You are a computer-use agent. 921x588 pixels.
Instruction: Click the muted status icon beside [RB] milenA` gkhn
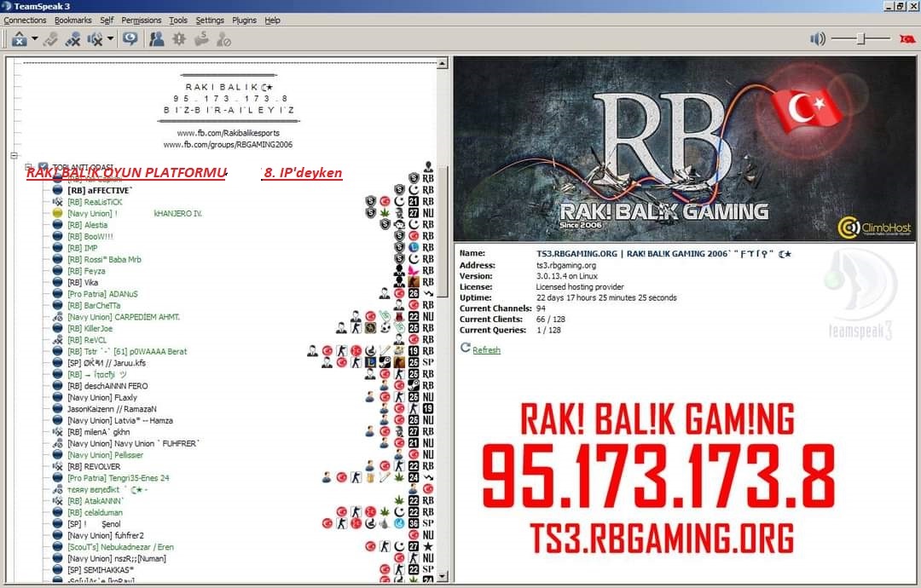(x=58, y=432)
